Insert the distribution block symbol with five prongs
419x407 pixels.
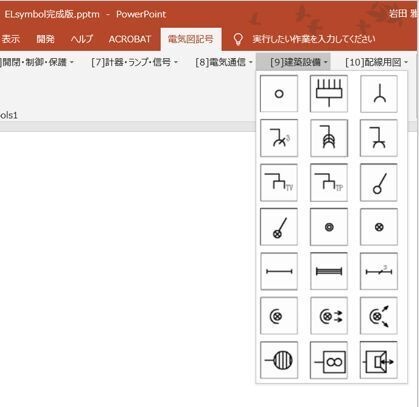[329, 94]
